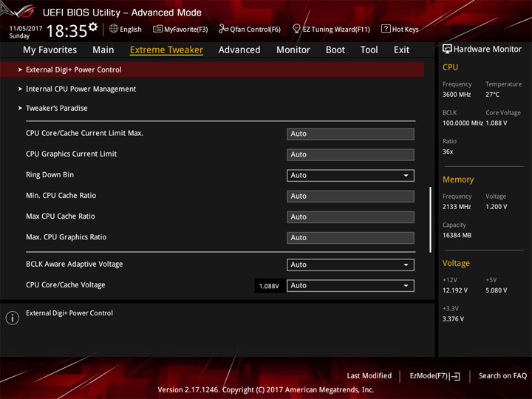The image size is (532, 399).
Task: Click Min. CPU Cache Ratio field
Action: 350,196
